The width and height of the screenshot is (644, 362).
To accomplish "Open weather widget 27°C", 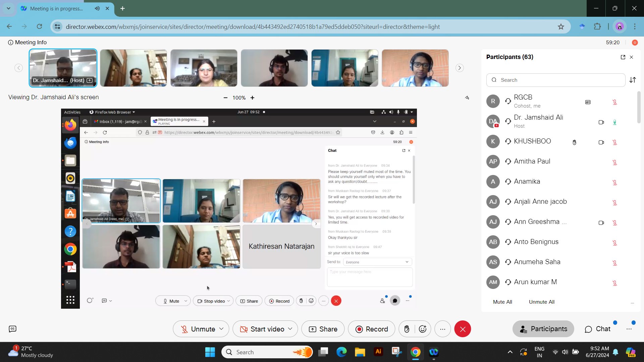I will [31, 352].
